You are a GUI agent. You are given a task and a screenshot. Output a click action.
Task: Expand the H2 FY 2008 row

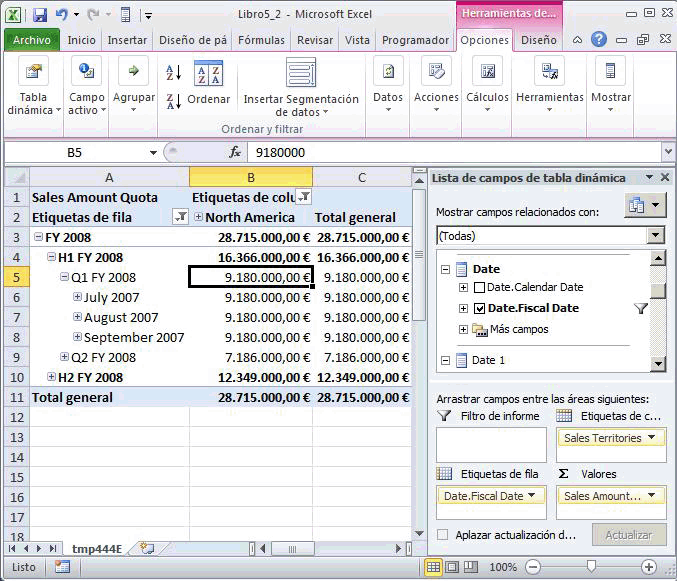[52, 377]
